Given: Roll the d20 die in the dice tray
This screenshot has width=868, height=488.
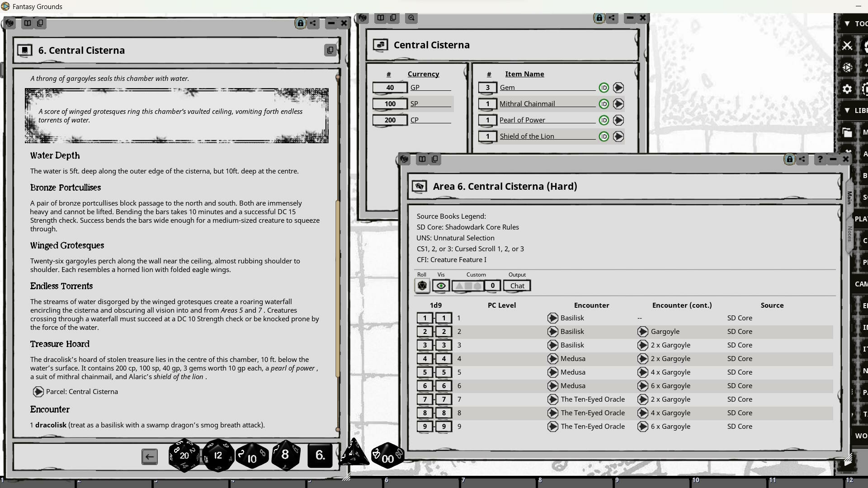Looking at the screenshot, I should [x=184, y=455].
